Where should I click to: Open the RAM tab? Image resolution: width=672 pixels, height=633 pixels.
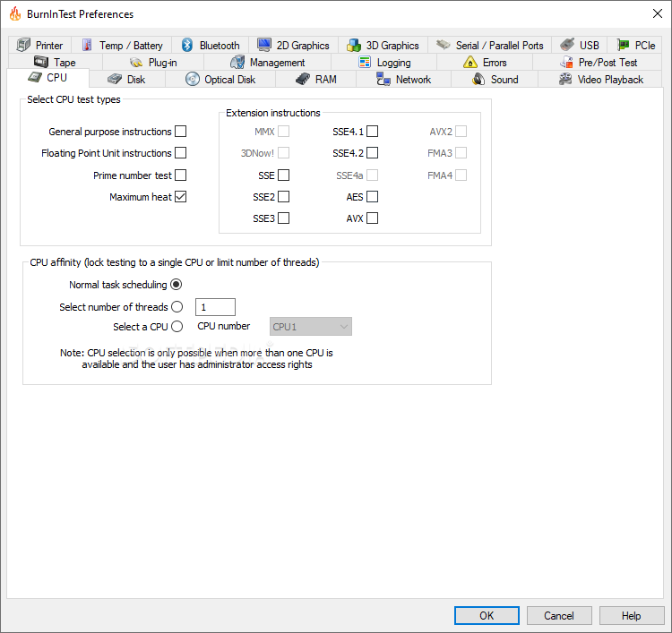[316, 79]
